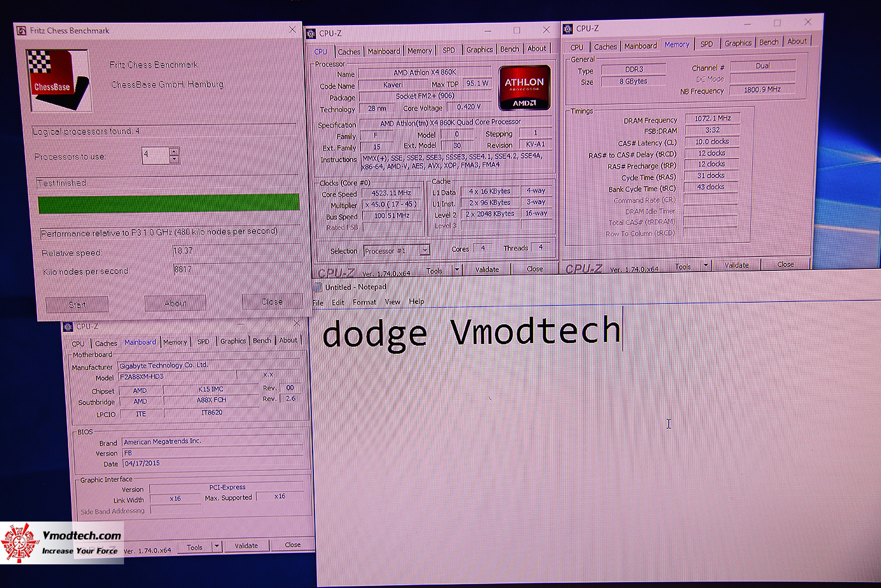The height and width of the screenshot is (588, 881).
Task: Click Validate in CPU-Z processor window
Action: 487,270
